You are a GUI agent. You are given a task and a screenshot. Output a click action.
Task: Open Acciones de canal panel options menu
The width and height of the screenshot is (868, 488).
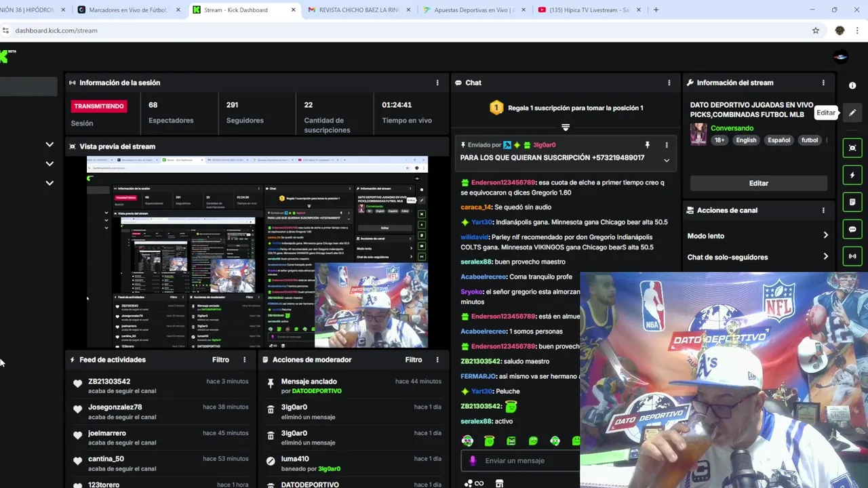tap(823, 210)
